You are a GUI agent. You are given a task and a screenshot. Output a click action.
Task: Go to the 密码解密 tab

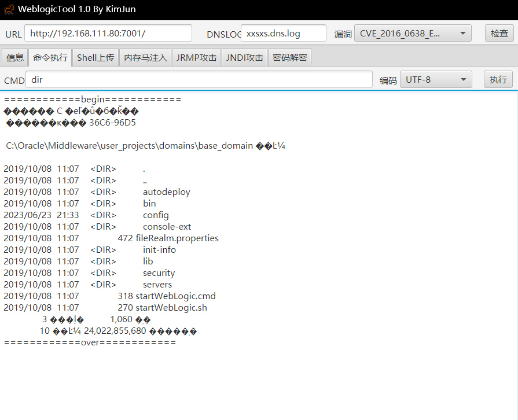pos(290,57)
